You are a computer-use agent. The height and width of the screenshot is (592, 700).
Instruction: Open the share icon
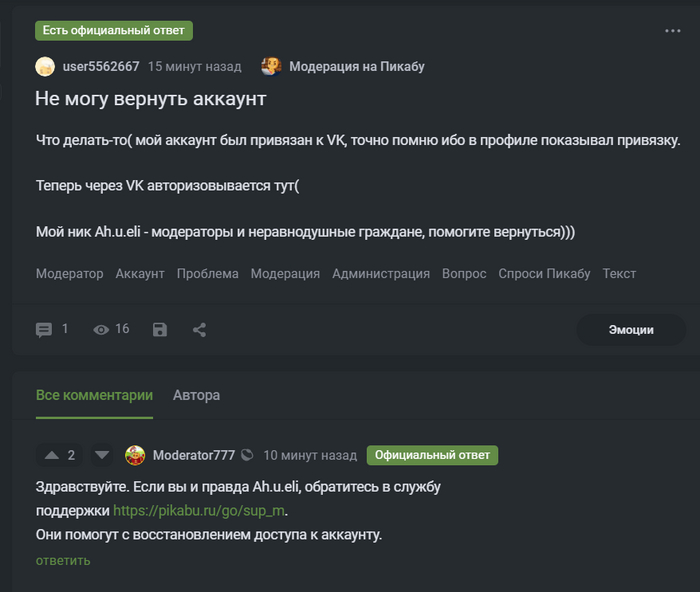click(199, 330)
